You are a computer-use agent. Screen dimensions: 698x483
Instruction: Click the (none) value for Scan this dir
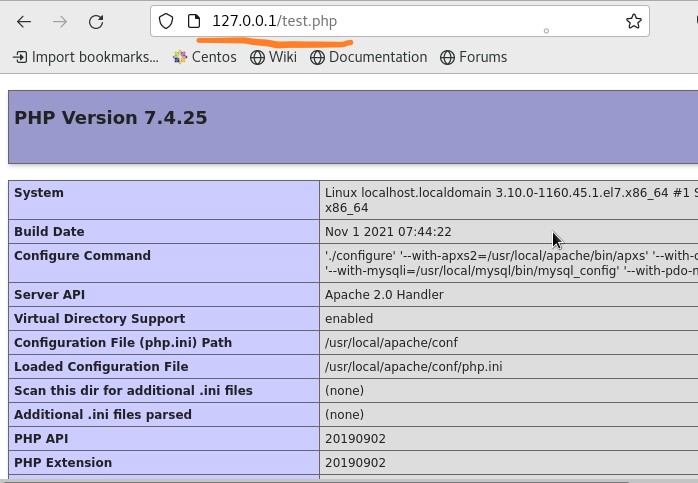(x=345, y=390)
